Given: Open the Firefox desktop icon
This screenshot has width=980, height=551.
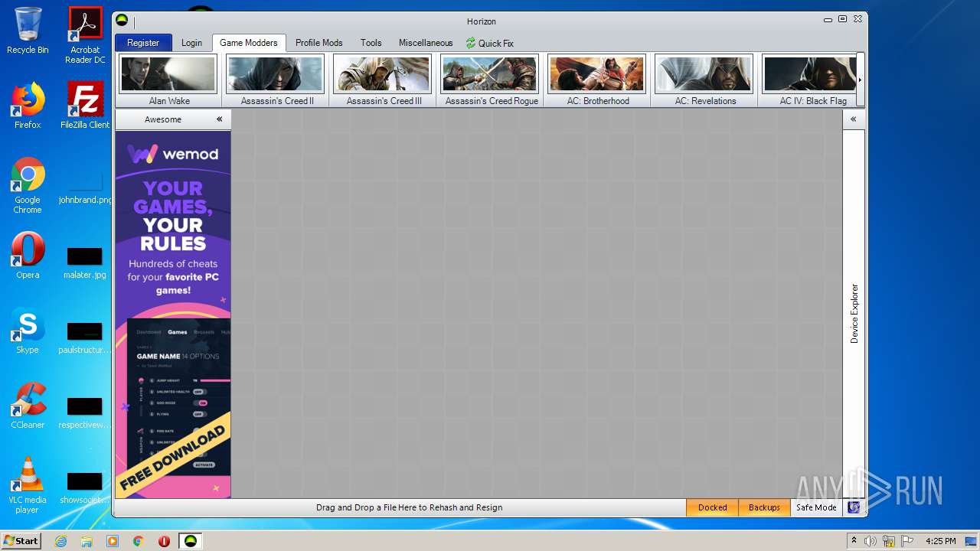Looking at the screenshot, I should point(28,106).
